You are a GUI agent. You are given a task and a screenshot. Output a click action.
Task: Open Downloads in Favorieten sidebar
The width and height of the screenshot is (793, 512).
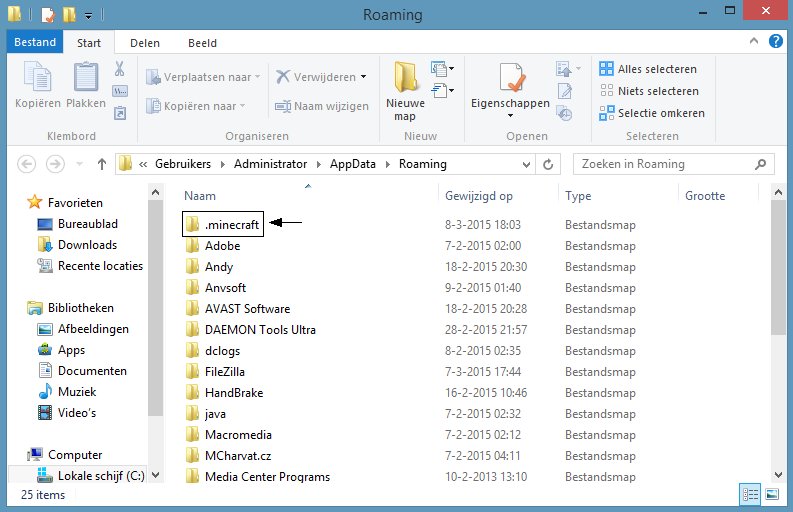tap(87, 245)
